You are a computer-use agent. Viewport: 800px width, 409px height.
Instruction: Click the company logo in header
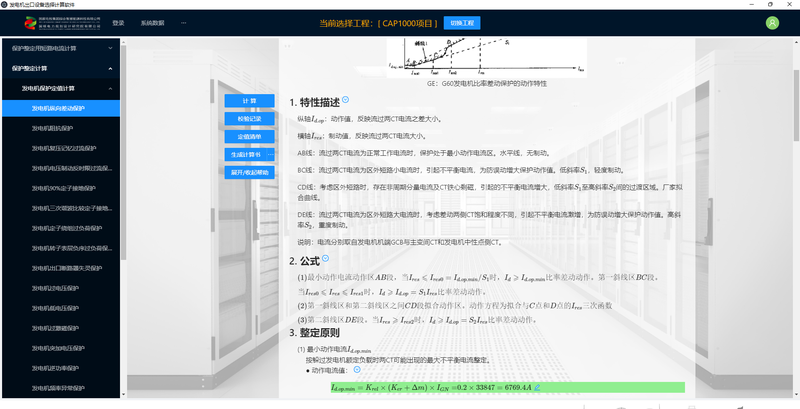coord(63,23)
